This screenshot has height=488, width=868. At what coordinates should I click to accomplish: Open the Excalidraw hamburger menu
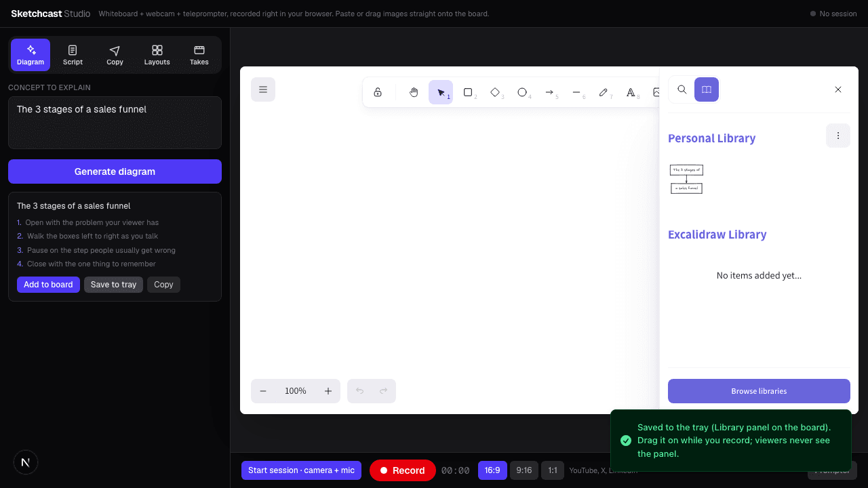tap(263, 89)
